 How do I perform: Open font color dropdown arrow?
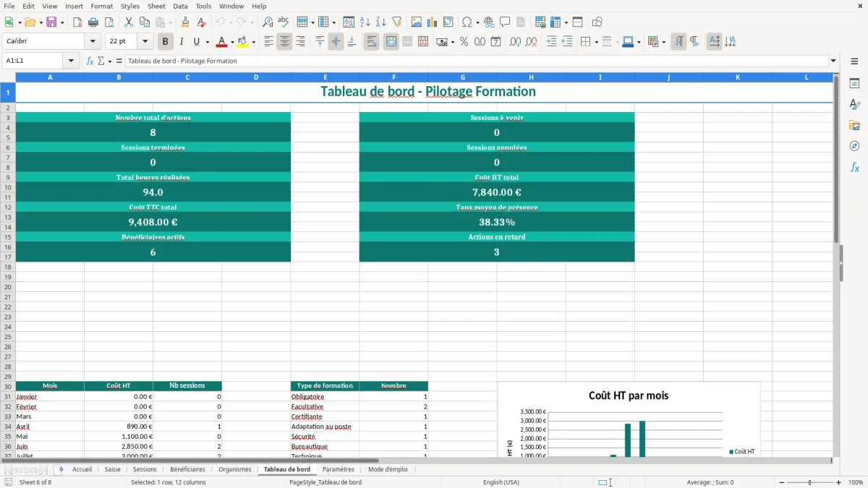[x=232, y=42]
